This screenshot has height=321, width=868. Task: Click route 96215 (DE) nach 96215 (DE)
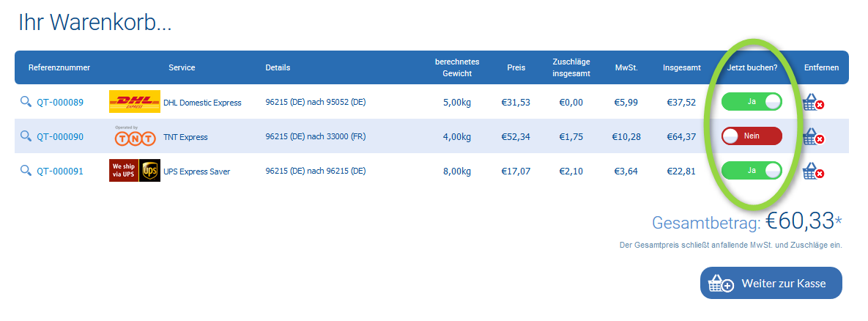point(316,171)
